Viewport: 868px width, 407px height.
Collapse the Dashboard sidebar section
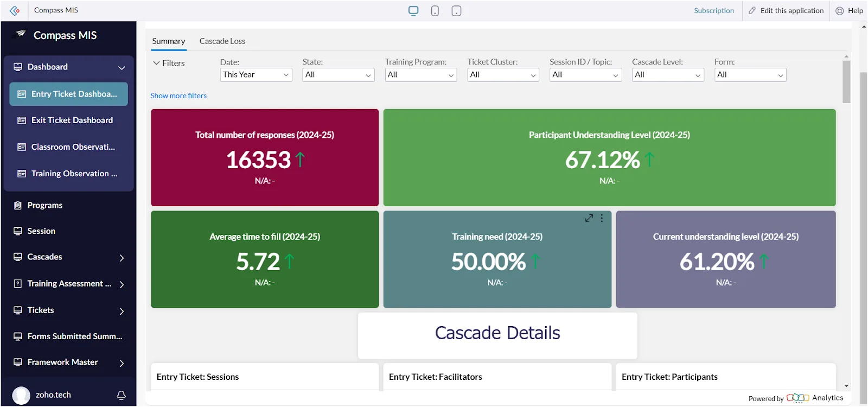[122, 67]
